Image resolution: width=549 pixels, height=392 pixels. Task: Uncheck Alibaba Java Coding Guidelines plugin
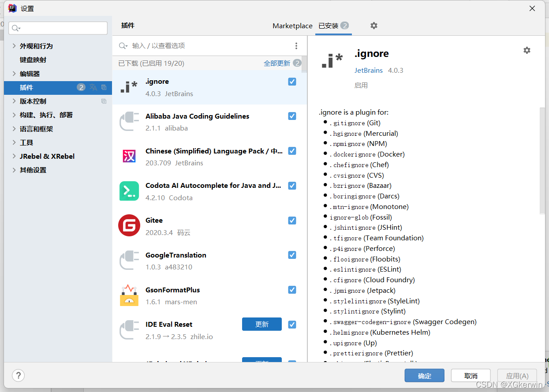(x=292, y=116)
